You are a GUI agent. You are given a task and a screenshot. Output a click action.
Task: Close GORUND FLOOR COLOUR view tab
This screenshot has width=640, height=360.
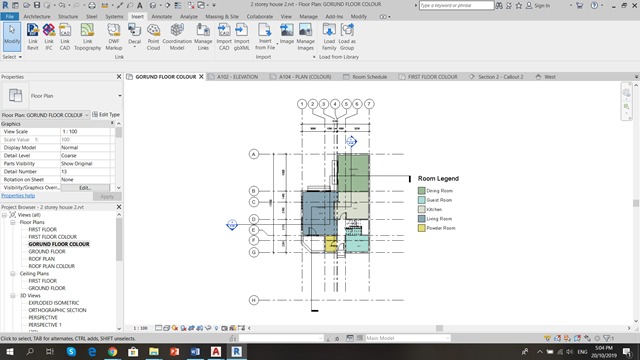pos(201,77)
